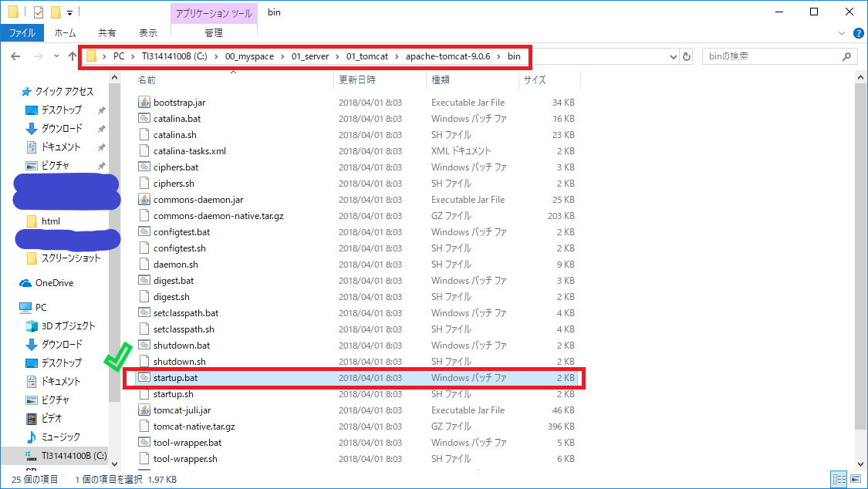The height and width of the screenshot is (489, 868).
Task: Click the catalina.bat batch file icon
Action: [x=144, y=118]
